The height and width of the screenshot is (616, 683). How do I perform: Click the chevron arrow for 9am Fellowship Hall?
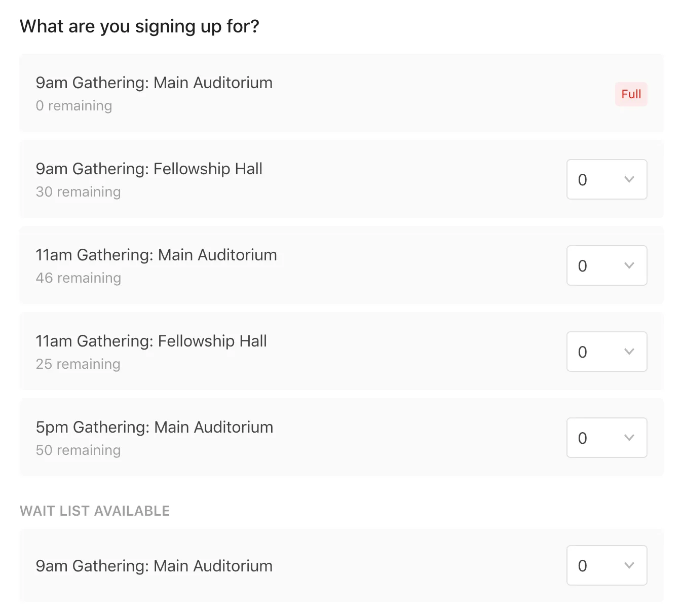[629, 179]
